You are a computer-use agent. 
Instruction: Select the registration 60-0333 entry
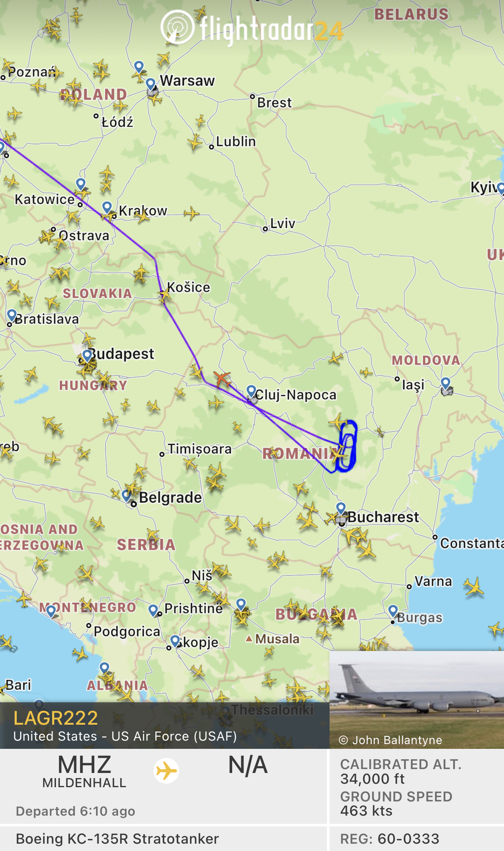(390, 838)
